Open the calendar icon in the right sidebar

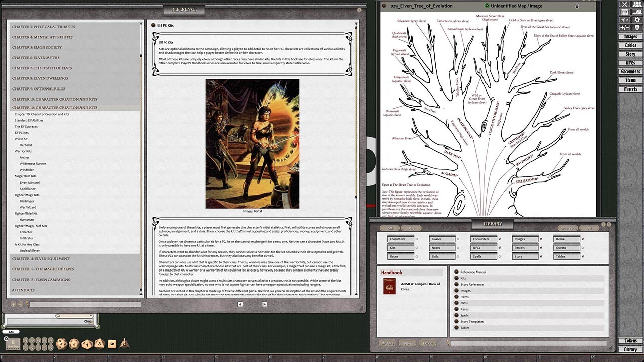pos(625,12)
